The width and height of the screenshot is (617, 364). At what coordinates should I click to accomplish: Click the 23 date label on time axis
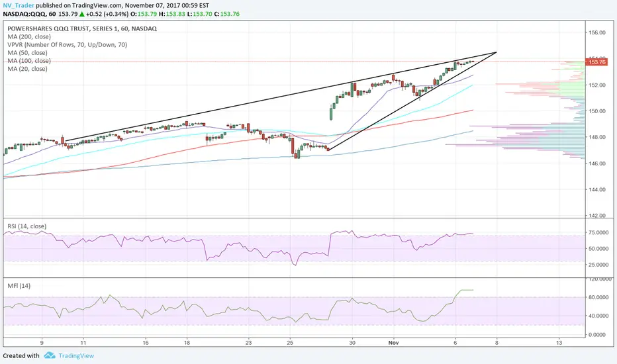(249, 343)
